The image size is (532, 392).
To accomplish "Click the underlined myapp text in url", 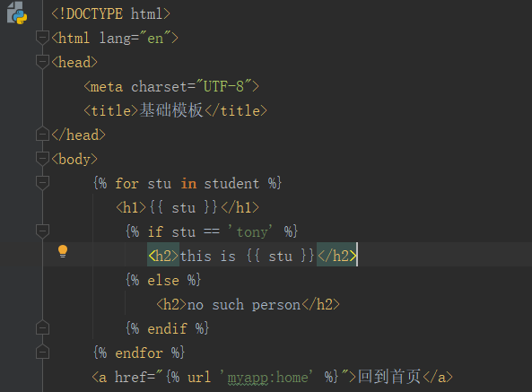I will [x=248, y=378].
